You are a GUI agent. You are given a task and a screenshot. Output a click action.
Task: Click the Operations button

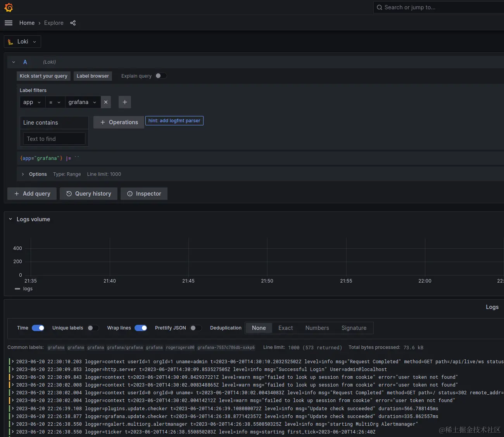click(119, 122)
